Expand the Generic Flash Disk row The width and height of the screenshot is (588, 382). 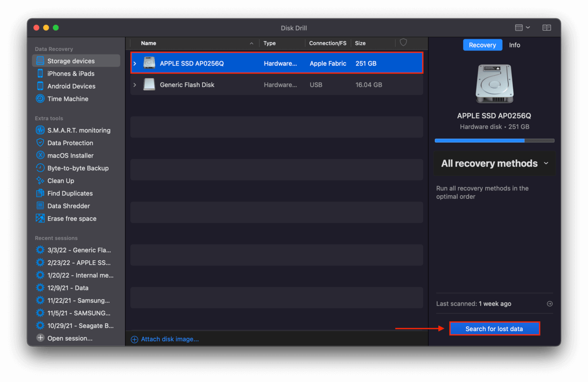pos(135,85)
